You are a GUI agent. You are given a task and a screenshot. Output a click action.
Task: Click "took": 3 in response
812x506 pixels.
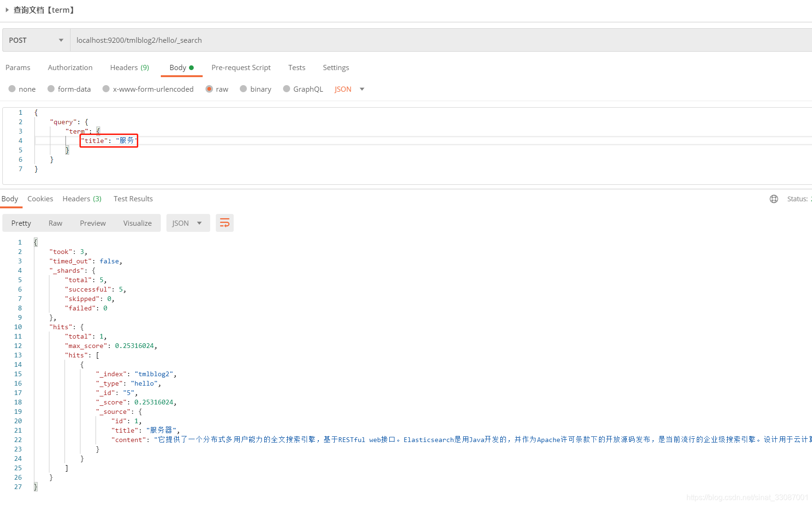pyautogui.click(x=68, y=252)
